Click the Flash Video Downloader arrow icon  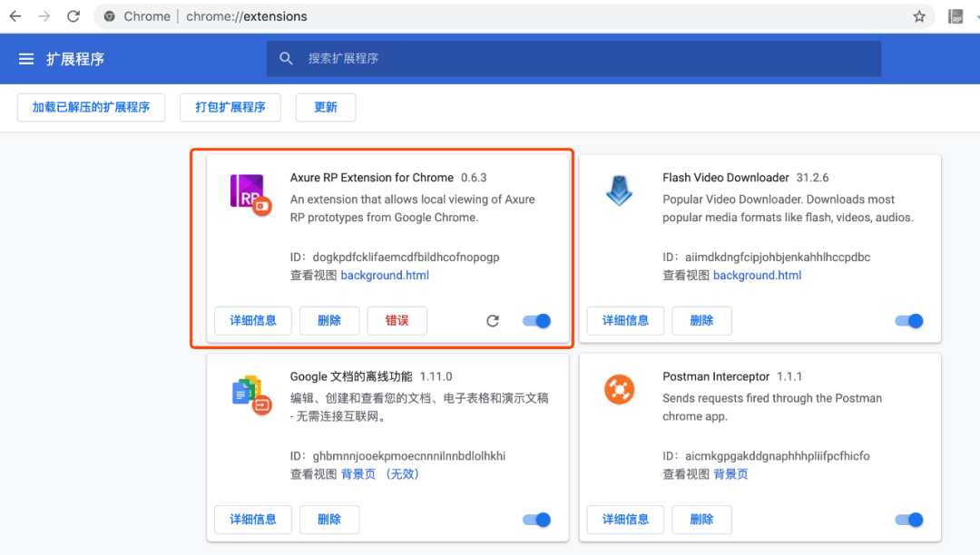click(620, 190)
